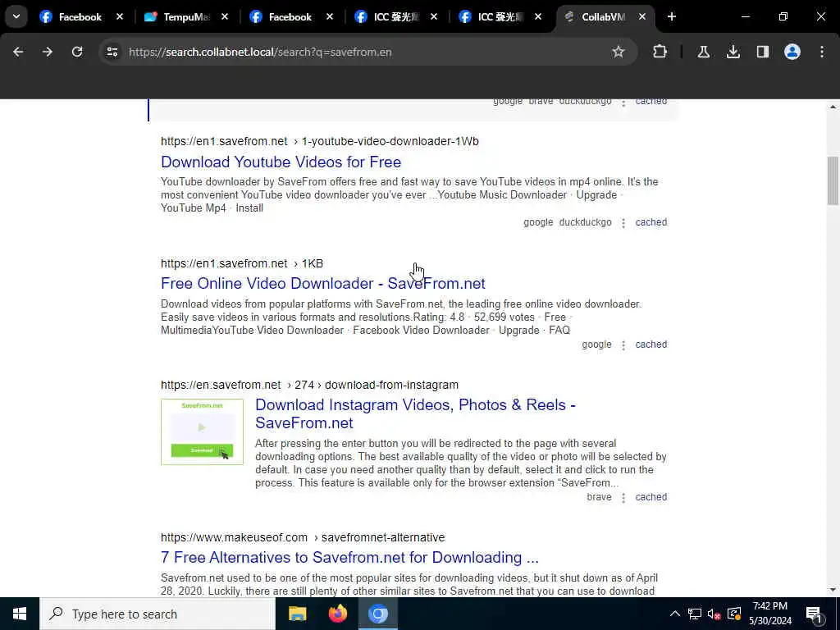This screenshot has height=630, width=840.
Task: Click google label under Free Online Video Downloader result
Action: pos(596,345)
